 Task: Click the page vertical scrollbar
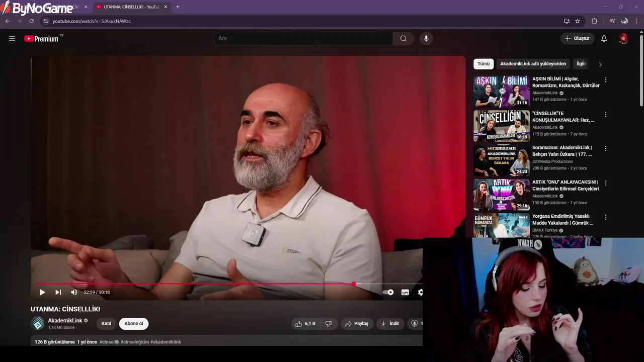[641, 70]
